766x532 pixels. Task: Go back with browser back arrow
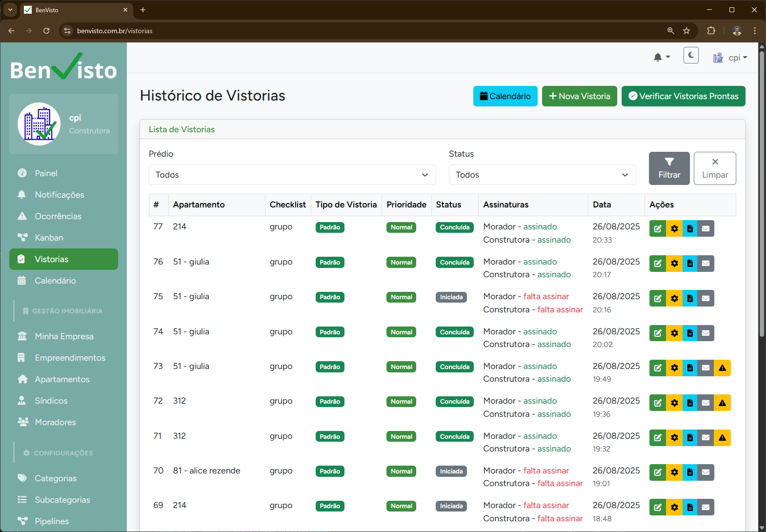11,31
